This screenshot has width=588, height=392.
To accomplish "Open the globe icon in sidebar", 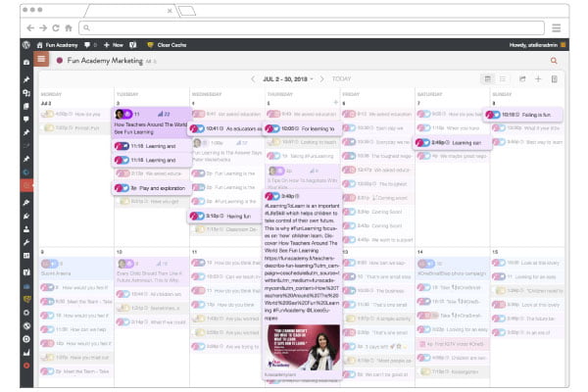I will pos(26,326).
